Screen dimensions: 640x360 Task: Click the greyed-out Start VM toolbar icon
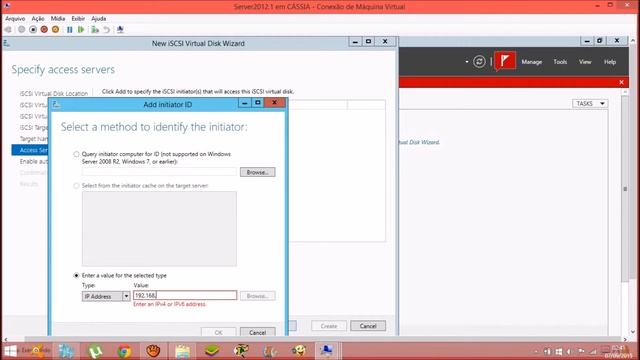click(22, 30)
